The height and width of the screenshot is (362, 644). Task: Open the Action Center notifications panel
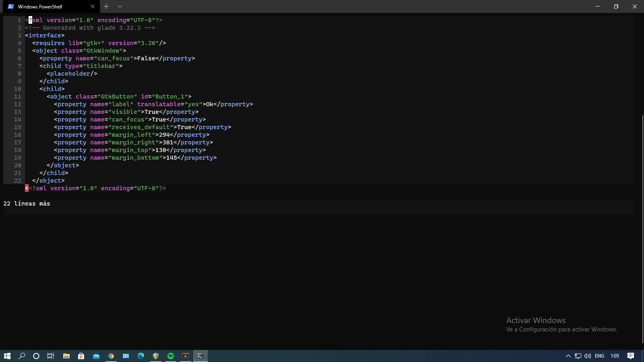tap(631, 356)
